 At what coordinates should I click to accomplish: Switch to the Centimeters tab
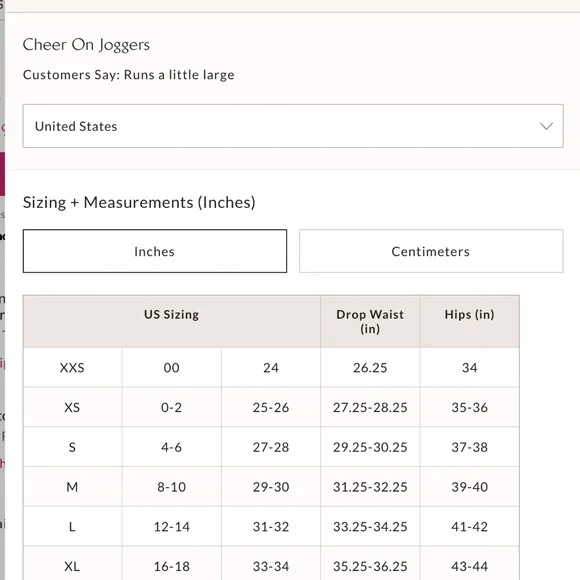(431, 251)
